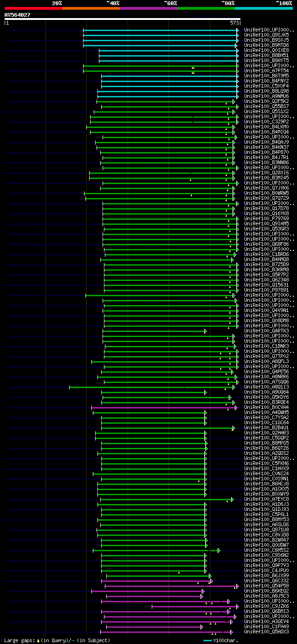Select hit label UniRef100_B8AYT5
Viewport: 297px width, 644px height.
[x=267, y=60]
